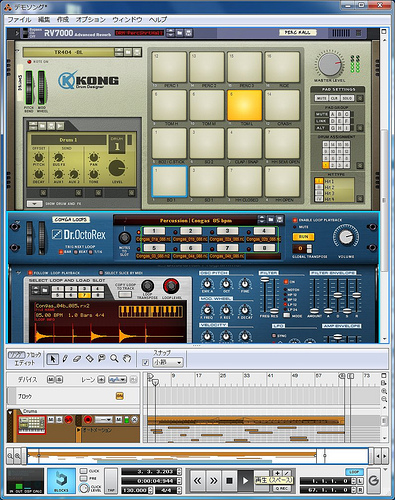Screen dimensions: 395x500
Task: Select the arrow selection tool
Action: (52, 359)
